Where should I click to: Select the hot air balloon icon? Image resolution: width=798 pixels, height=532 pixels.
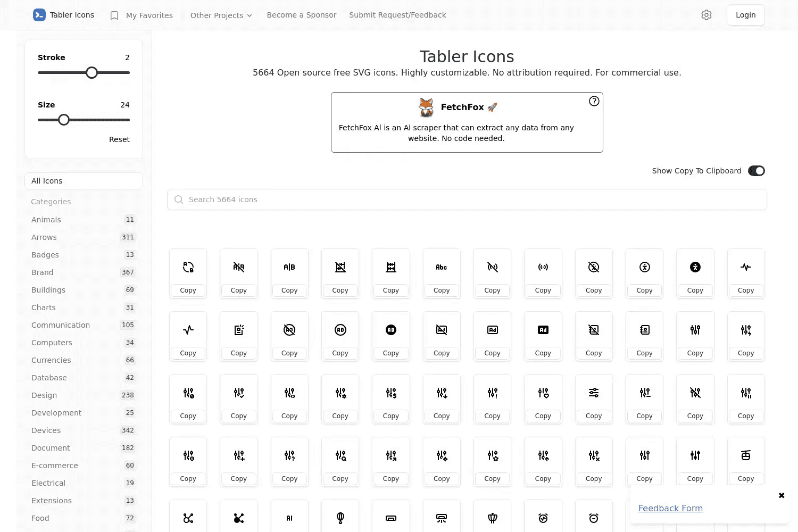(x=340, y=518)
